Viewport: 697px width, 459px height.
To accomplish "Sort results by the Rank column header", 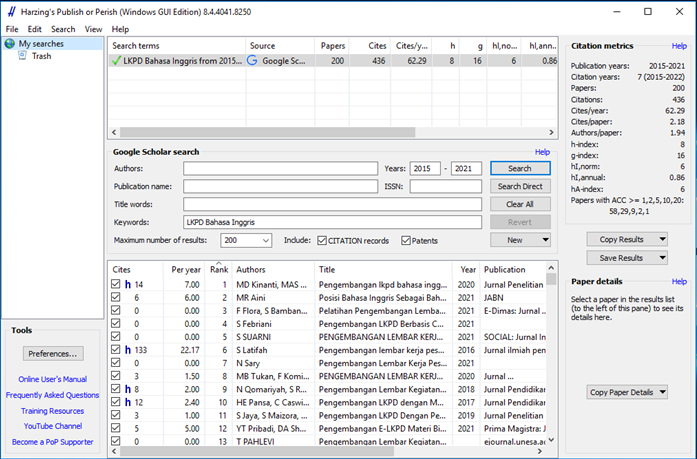I will (218, 270).
